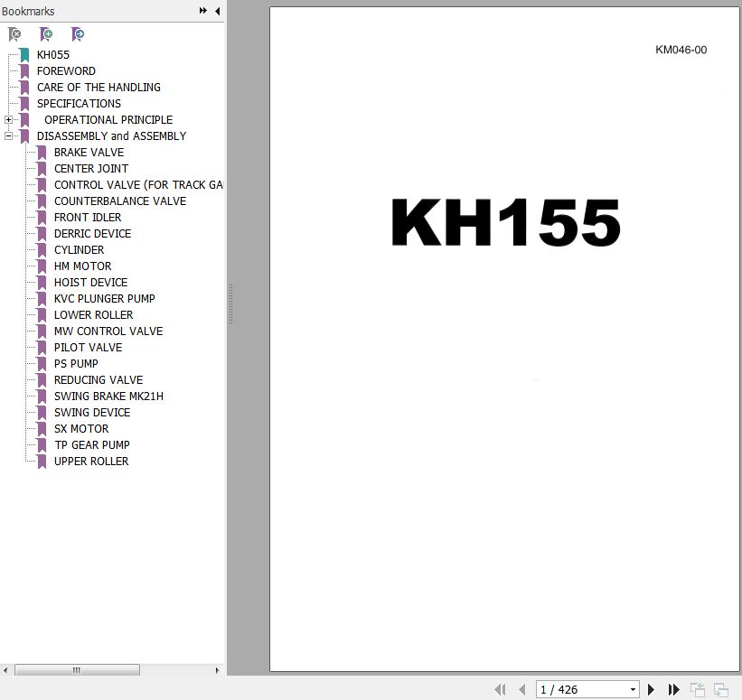Open the PS PUMP bookmark
The image size is (742, 700).
click(76, 364)
